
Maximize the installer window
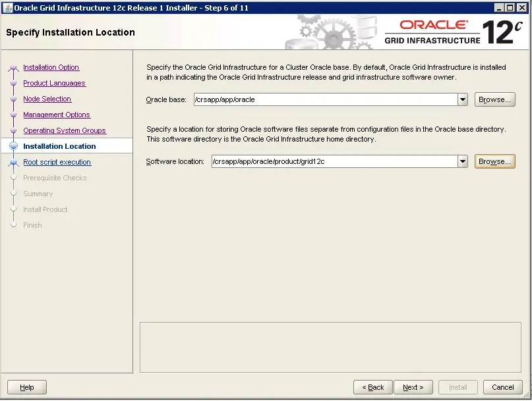(x=510, y=7)
